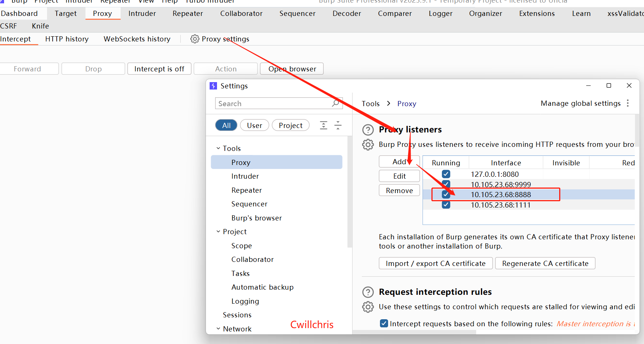644x344 pixels.
Task: Maximize the Settings window
Action: click(x=608, y=85)
